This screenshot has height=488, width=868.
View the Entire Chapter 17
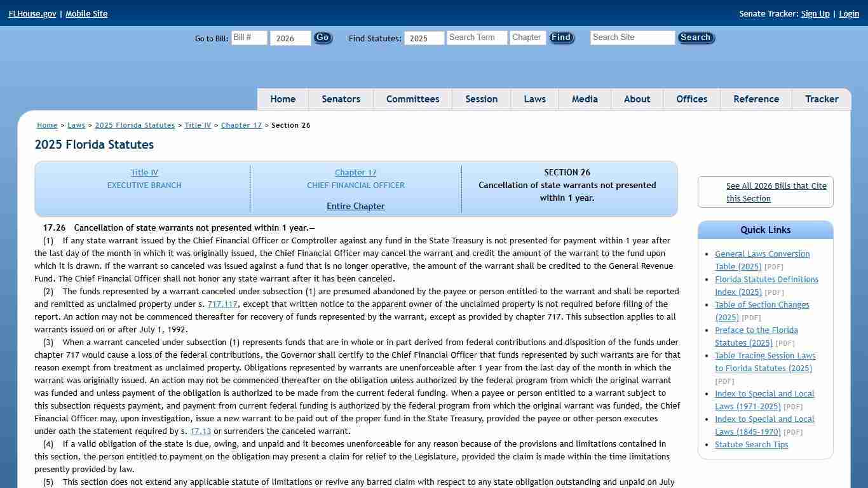pos(355,206)
